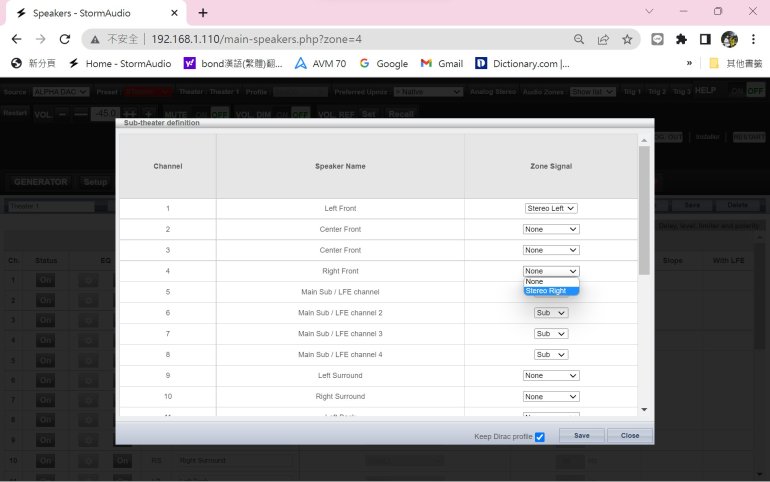Reload the page with the browser refresh icon
Screen dimensions: 770x482
[65, 39]
